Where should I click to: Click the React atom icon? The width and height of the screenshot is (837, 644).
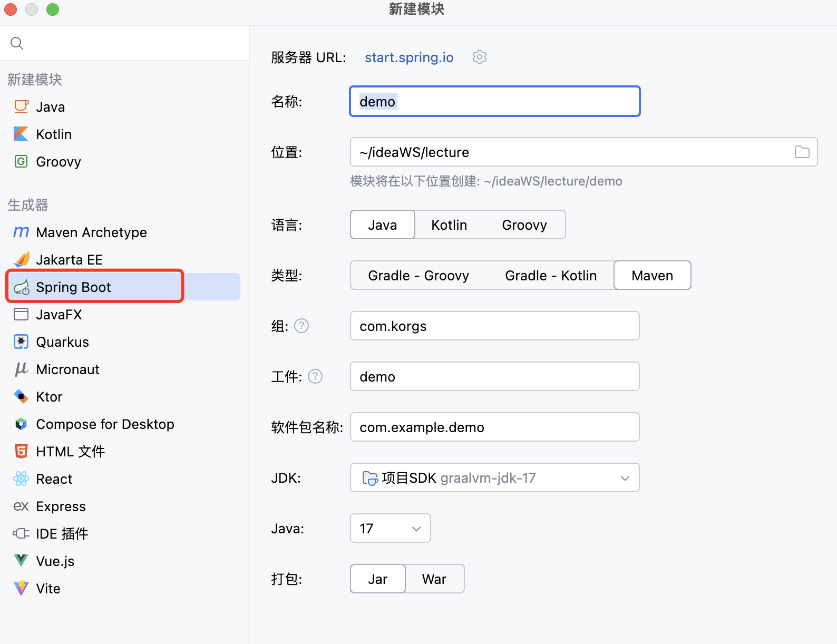pos(21,479)
